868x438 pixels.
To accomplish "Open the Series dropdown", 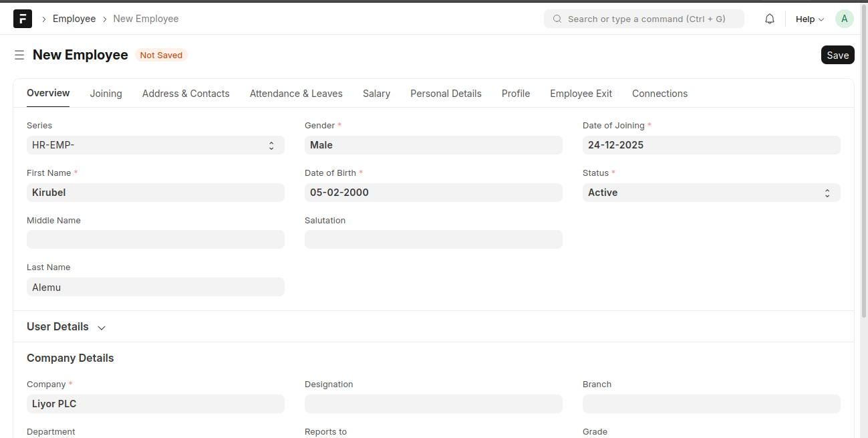I will click(x=155, y=145).
